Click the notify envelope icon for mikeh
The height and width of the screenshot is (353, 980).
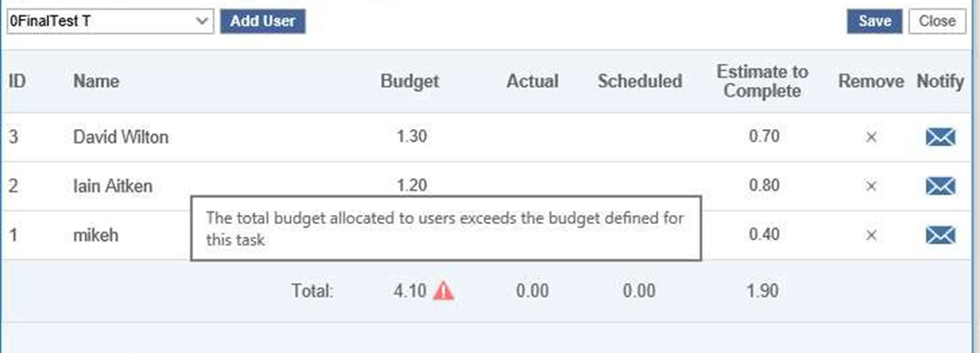tap(940, 235)
